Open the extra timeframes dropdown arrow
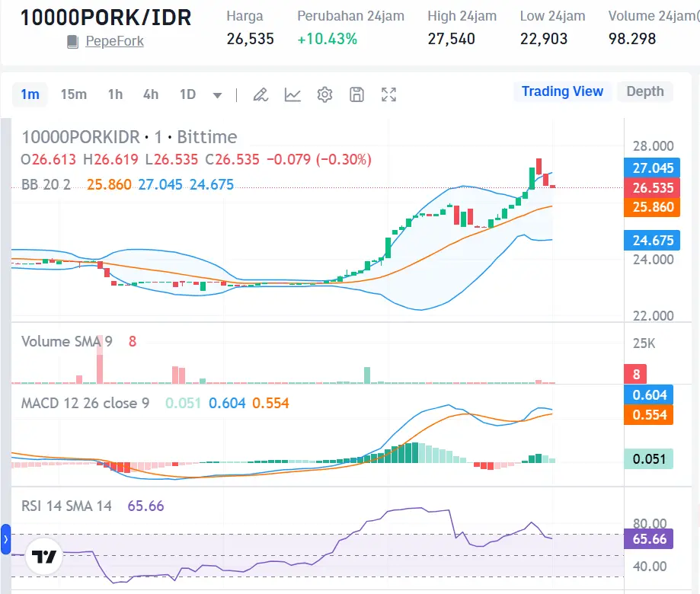Image resolution: width=700 pixels, height=594 pixels. coord(217,94)
